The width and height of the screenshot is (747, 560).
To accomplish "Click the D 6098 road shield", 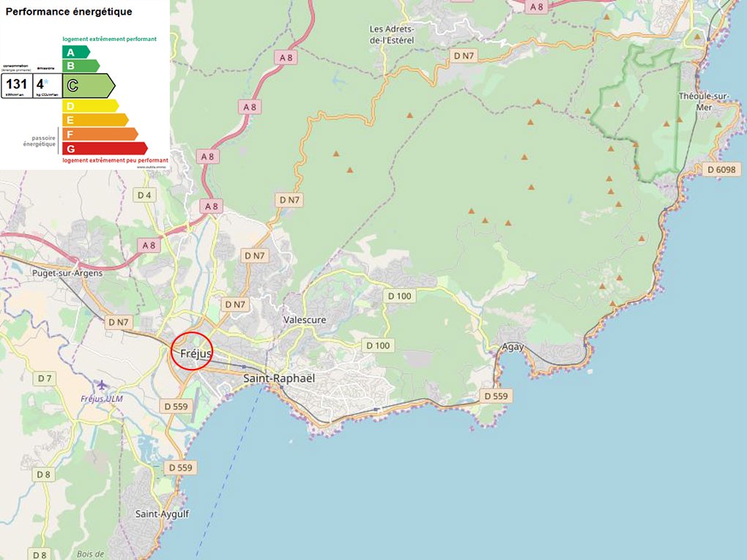I will (719, 170).
